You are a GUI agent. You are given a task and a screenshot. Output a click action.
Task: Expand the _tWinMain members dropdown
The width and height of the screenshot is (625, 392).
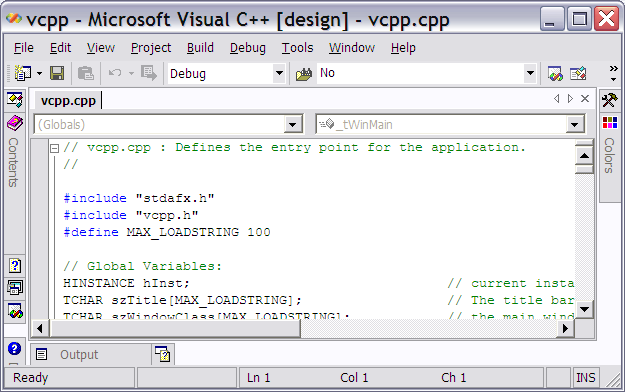click(x=575, y=125)
